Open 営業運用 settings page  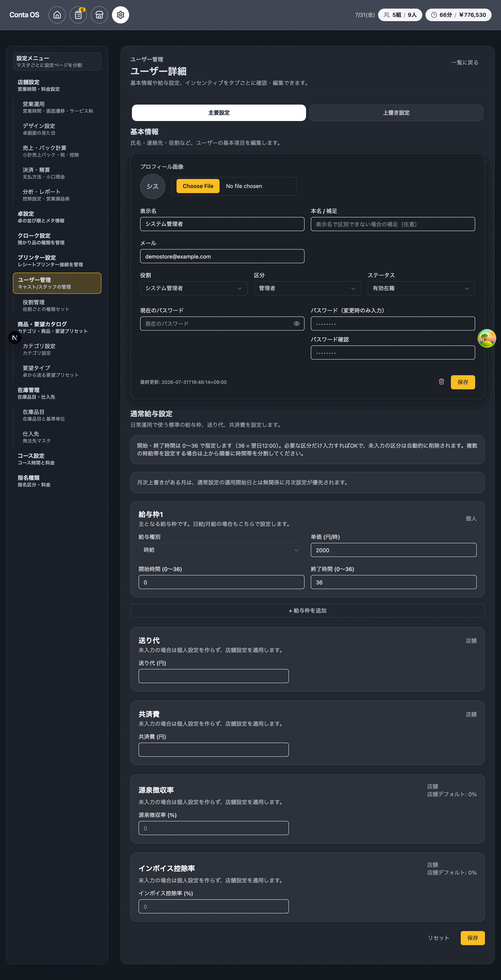59,107
